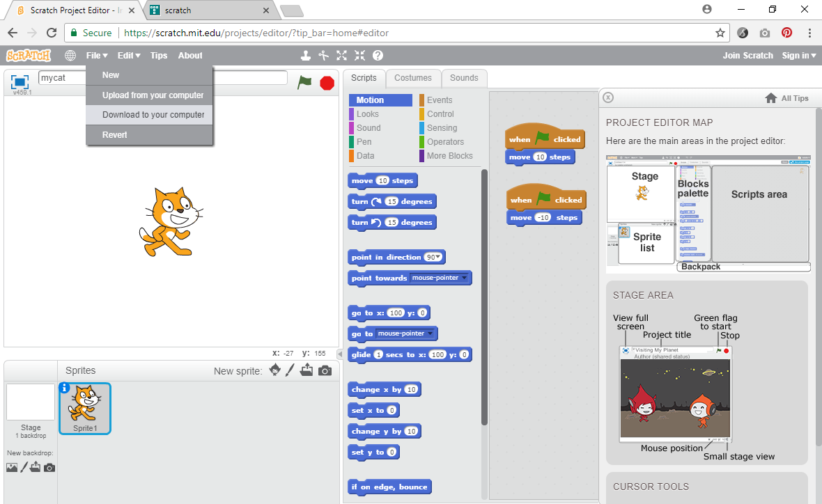
Task: Open the All Tips link
Action: (x=786, y=98)
